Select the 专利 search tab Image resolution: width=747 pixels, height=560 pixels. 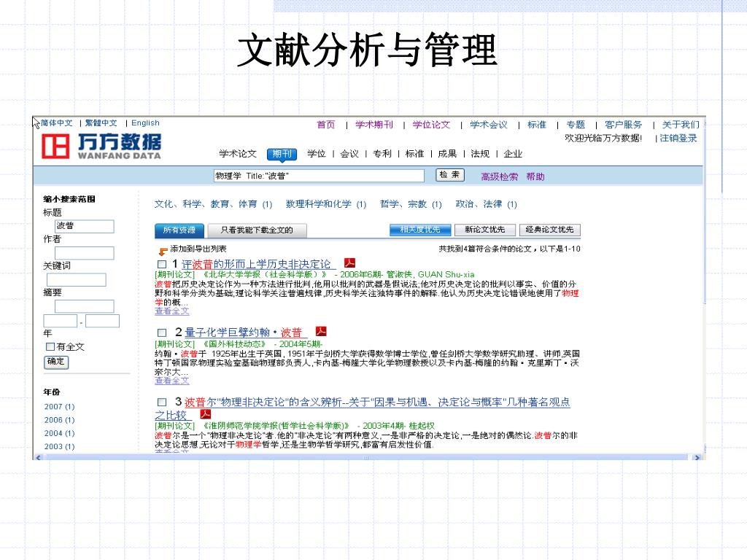[382, 154]
